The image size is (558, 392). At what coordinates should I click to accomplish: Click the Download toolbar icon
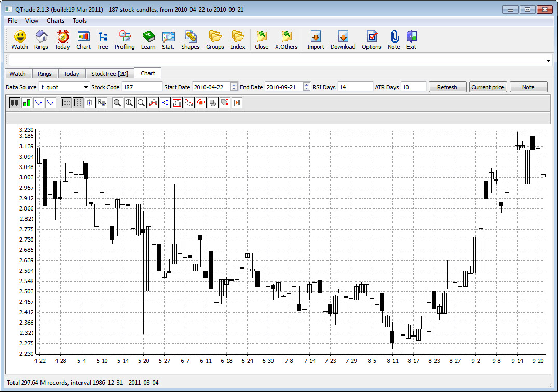(343, 39)
